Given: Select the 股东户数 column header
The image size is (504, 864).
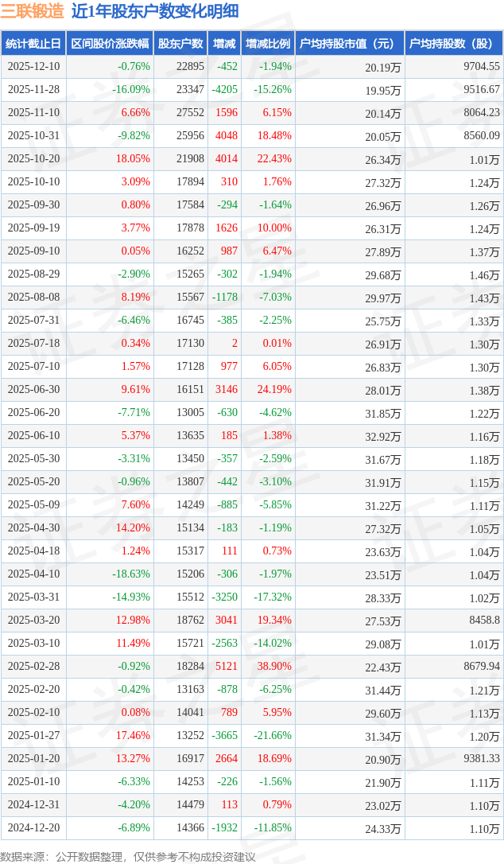Looking at the screenshot, I should (180, 44).
